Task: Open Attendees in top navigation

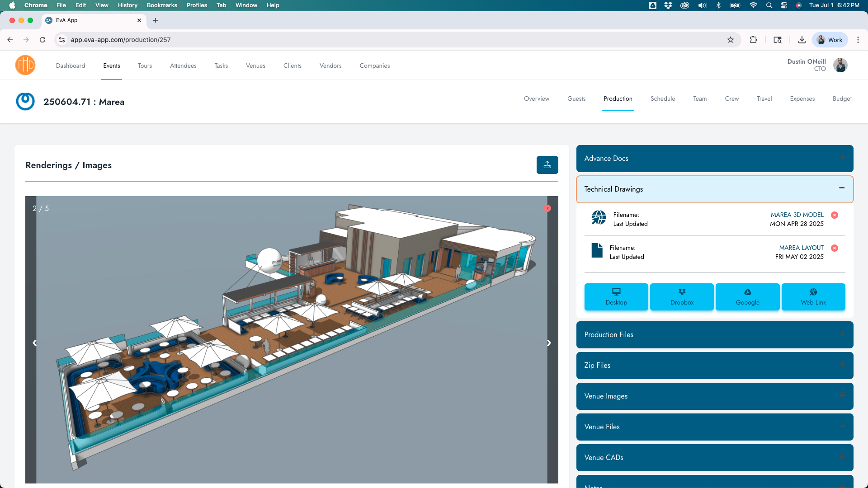Action: [x=183, y=66]
